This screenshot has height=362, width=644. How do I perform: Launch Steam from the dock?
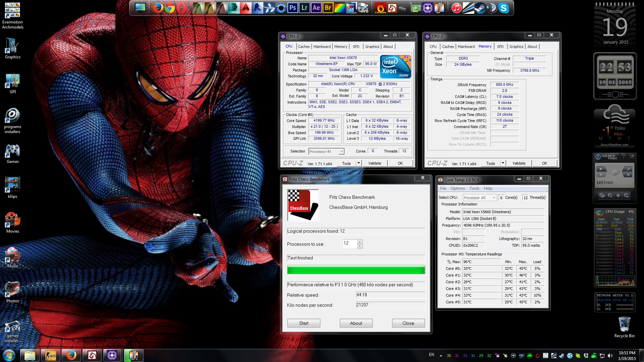tap(480, 8)
